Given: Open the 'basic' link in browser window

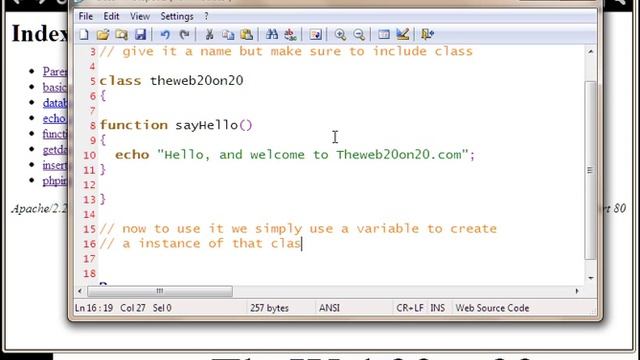Looking at the screenshot, I should [x=55, y=87].
